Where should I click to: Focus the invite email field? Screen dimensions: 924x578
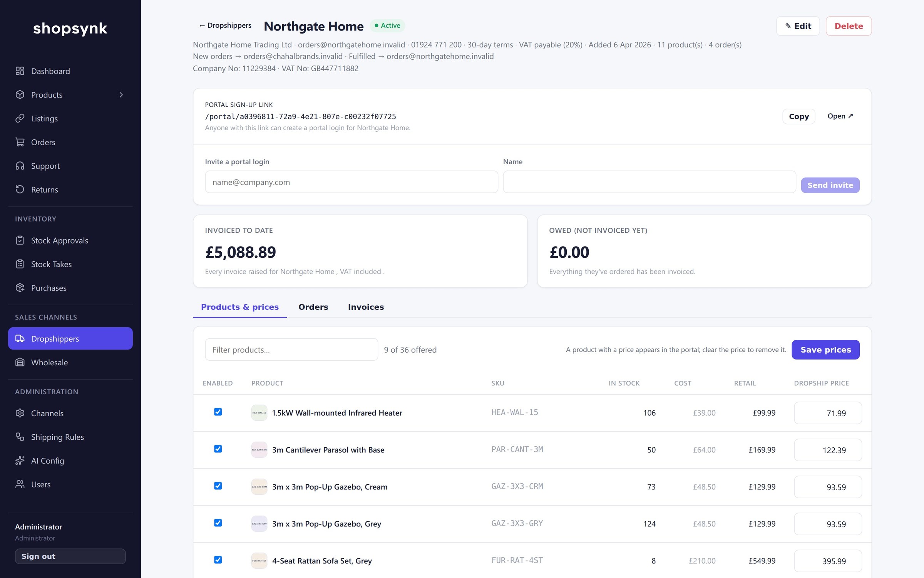tap(351, 182)
